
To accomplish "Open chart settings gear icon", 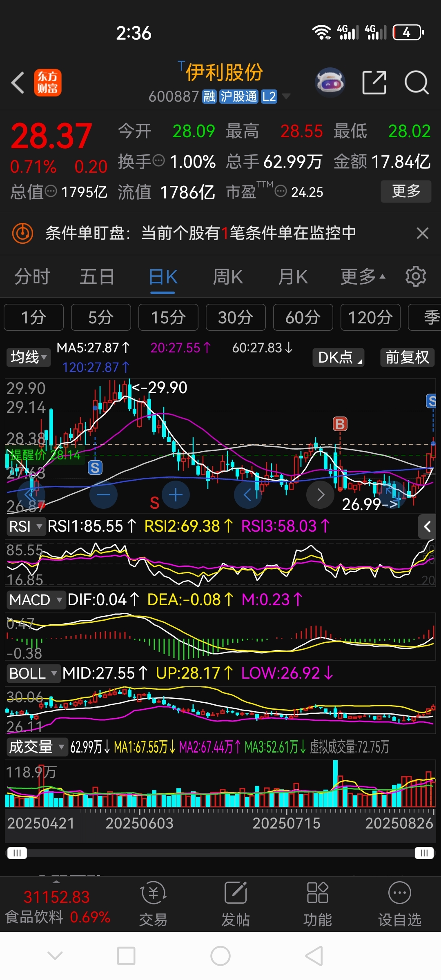I will (x=416, y=276).
